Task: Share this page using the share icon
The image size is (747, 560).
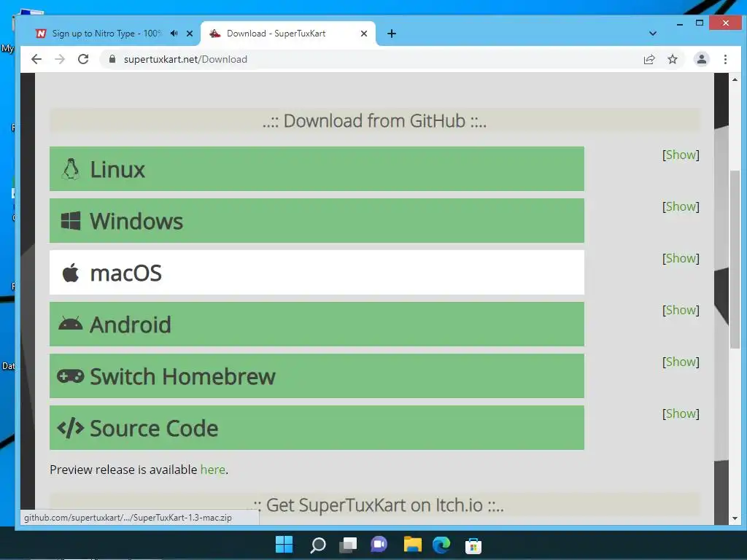Action: click(649, 59)
